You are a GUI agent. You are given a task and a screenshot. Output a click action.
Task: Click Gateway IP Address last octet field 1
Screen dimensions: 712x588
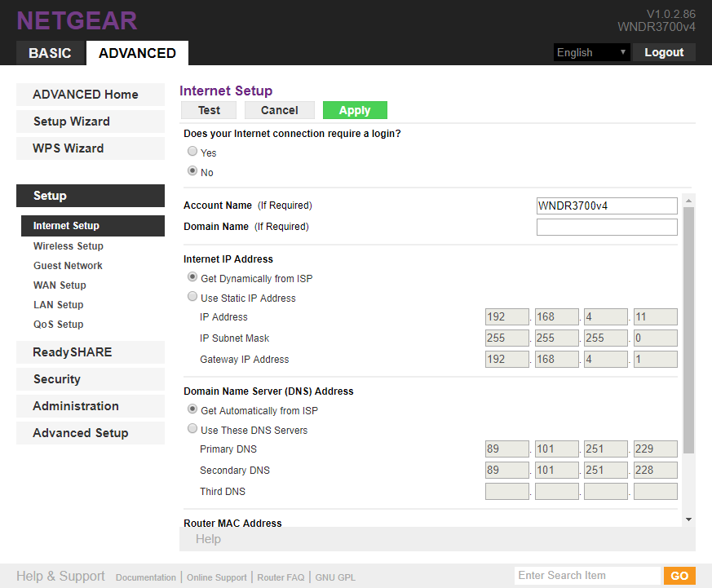click(x=655, y=359)
